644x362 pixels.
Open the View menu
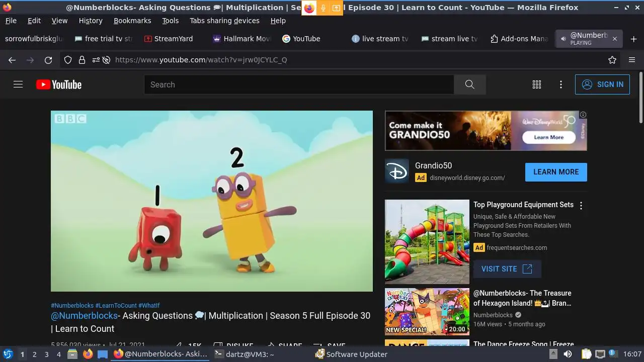coord(59,21)
